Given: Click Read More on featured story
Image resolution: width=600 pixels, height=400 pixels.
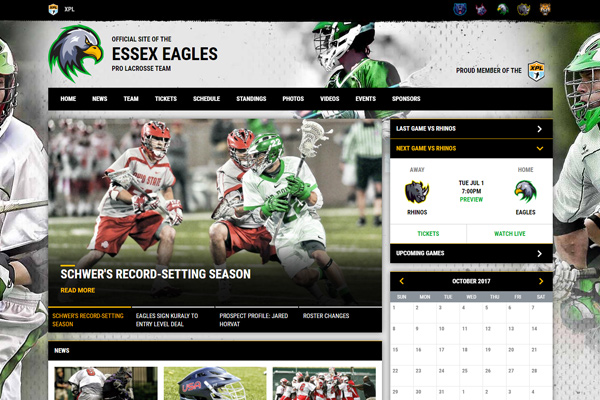Looking at the screenshot, I should pos(77,290).
